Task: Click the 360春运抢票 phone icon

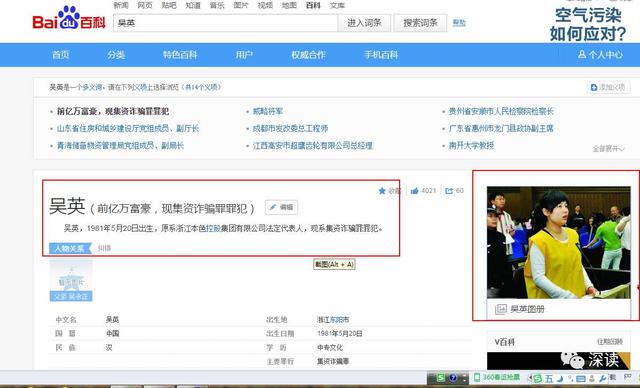Action: [x=477, y=377]
